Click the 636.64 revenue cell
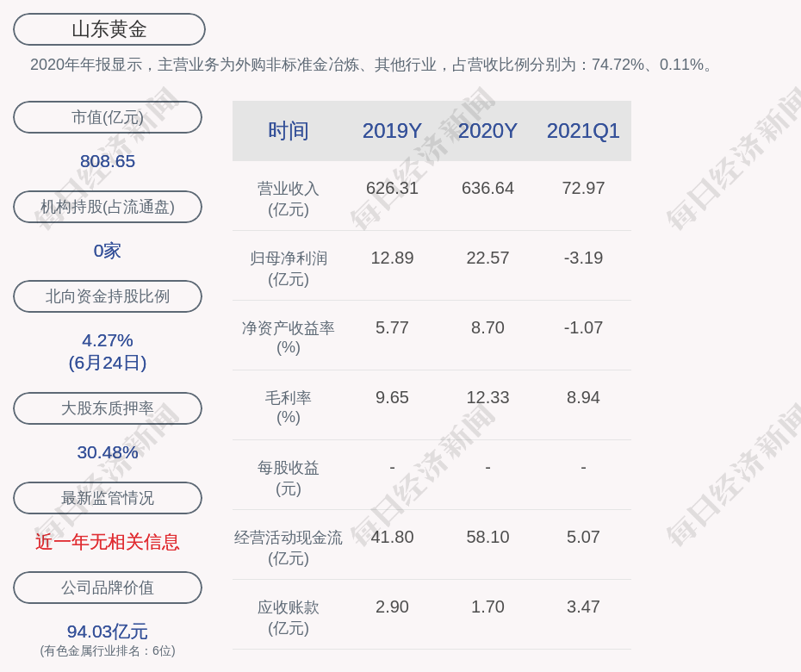This screenshot has width=801, height=672. [487, 188]
